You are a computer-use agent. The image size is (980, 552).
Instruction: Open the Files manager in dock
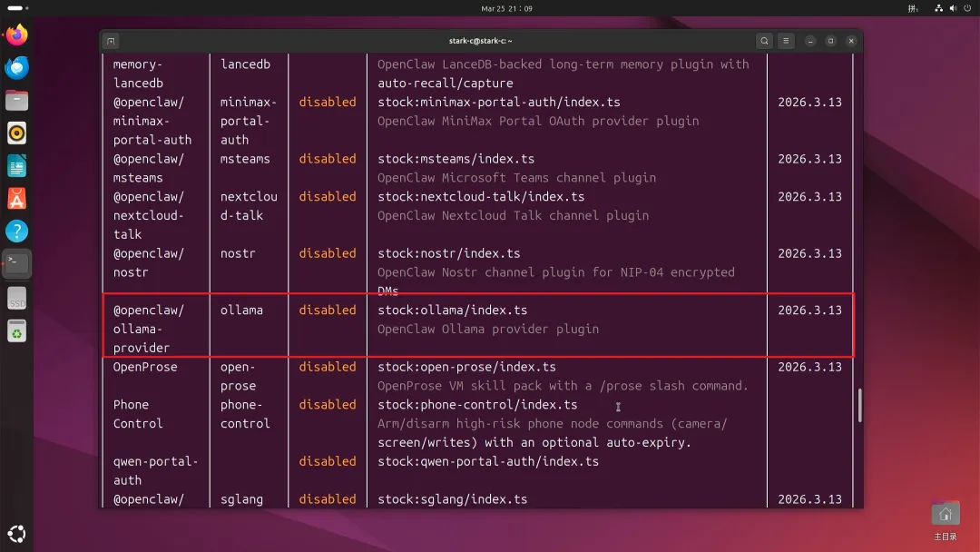click(17, 100)
